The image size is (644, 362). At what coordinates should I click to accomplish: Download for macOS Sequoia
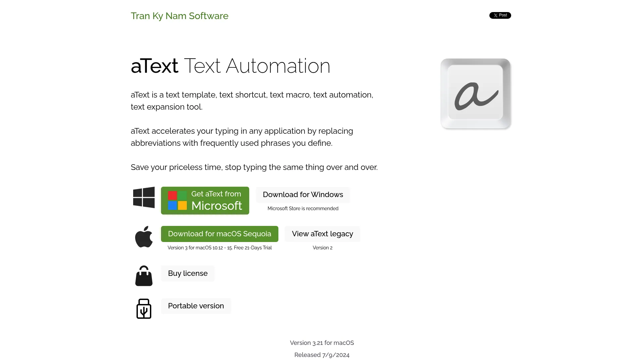[x=220, y=234]
